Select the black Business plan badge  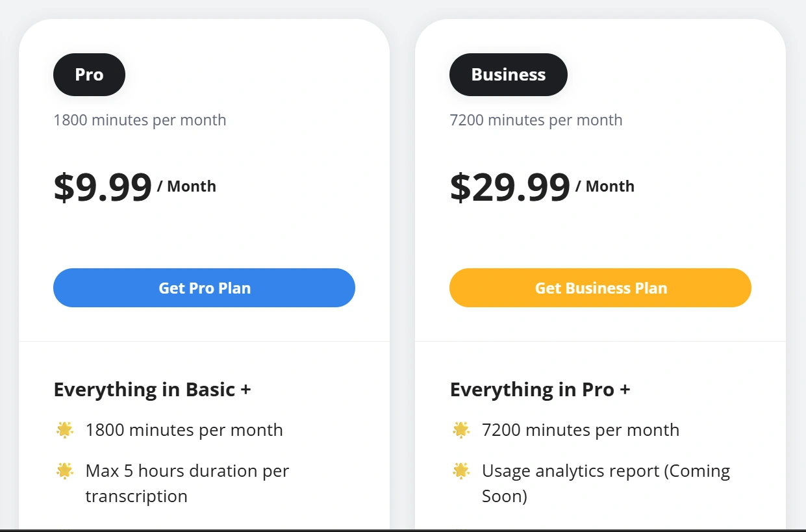point(508,75)
